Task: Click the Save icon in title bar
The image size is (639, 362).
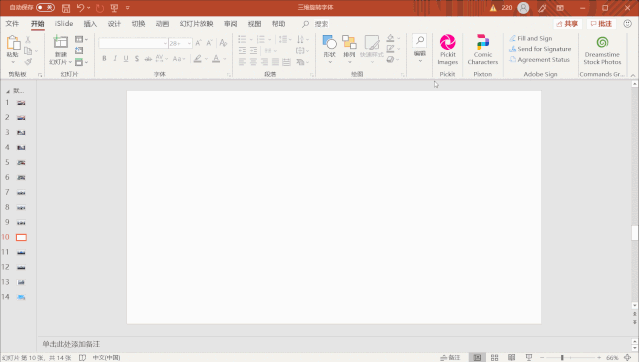Action: coord(66,8)
